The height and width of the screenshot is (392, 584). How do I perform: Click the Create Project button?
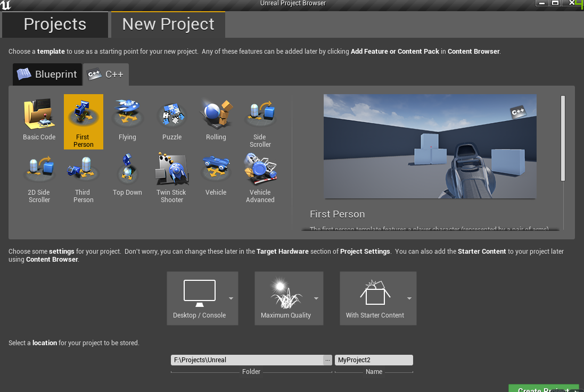(544, 388)
